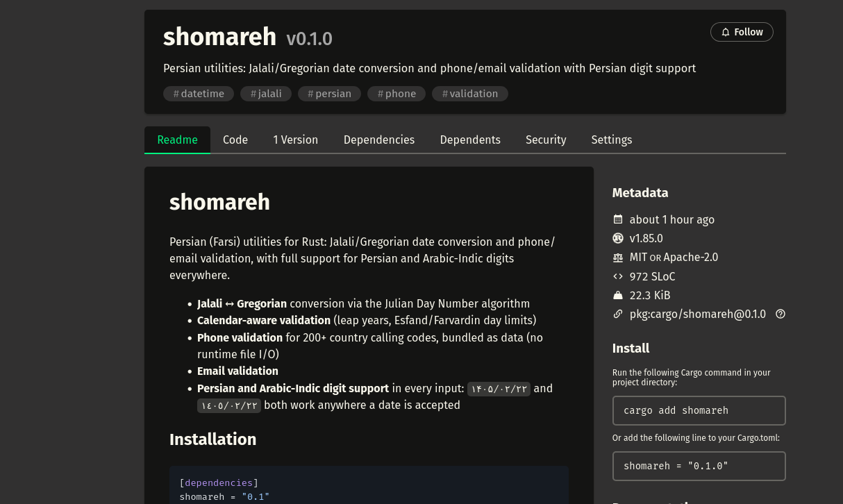Click the pkg:cargo/shomareh@0.1.0 text
843x504 pixels.
tap(697, 314)
